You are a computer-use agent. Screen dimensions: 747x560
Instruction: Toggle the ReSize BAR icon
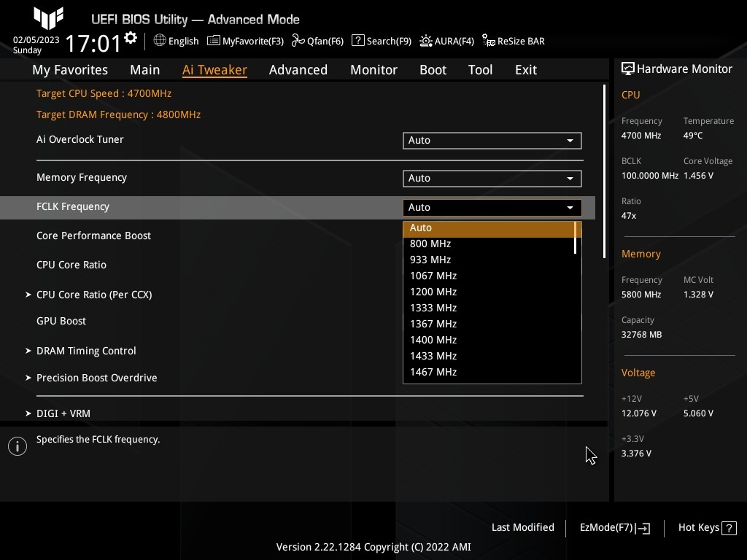pyautogui.click(x=488, y=41)
